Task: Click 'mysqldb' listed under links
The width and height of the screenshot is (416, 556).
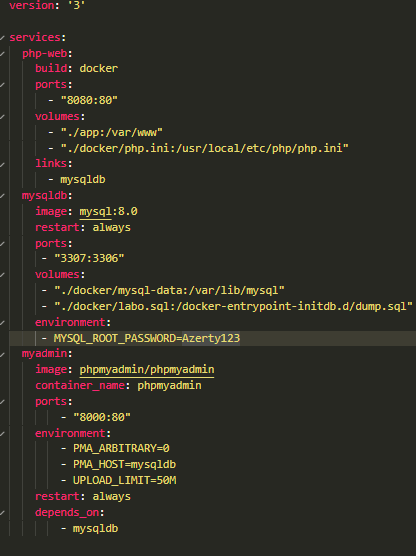Action: pyautogui.click(x=83, y=179)
